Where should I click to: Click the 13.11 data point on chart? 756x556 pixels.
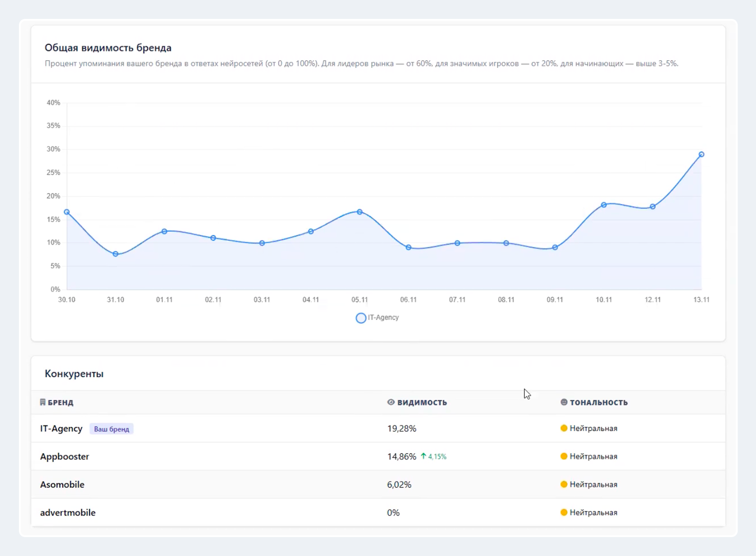701,154
